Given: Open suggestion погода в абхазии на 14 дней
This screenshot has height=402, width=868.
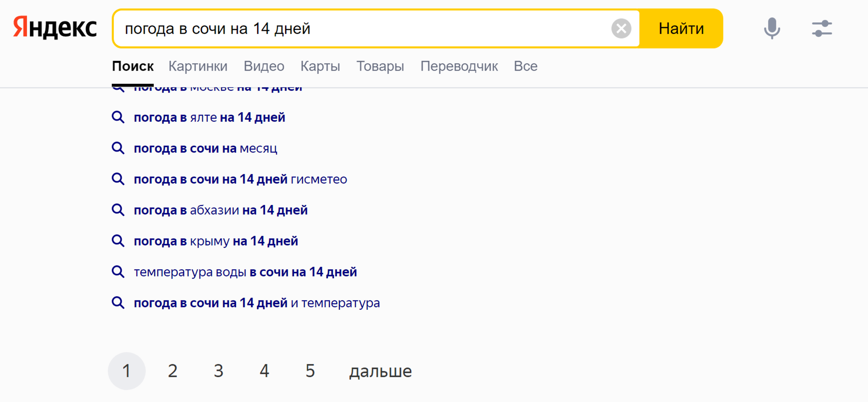Looking at the screenshot, I should [x=220, y=210].
